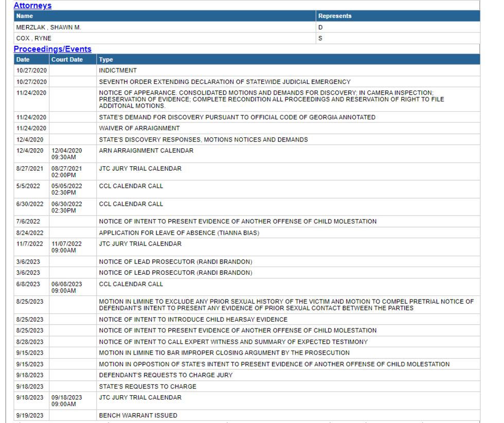Click date 9/19/2023 in bench warrant row
This screenshot has width=504, height=423.
[30, 415]
